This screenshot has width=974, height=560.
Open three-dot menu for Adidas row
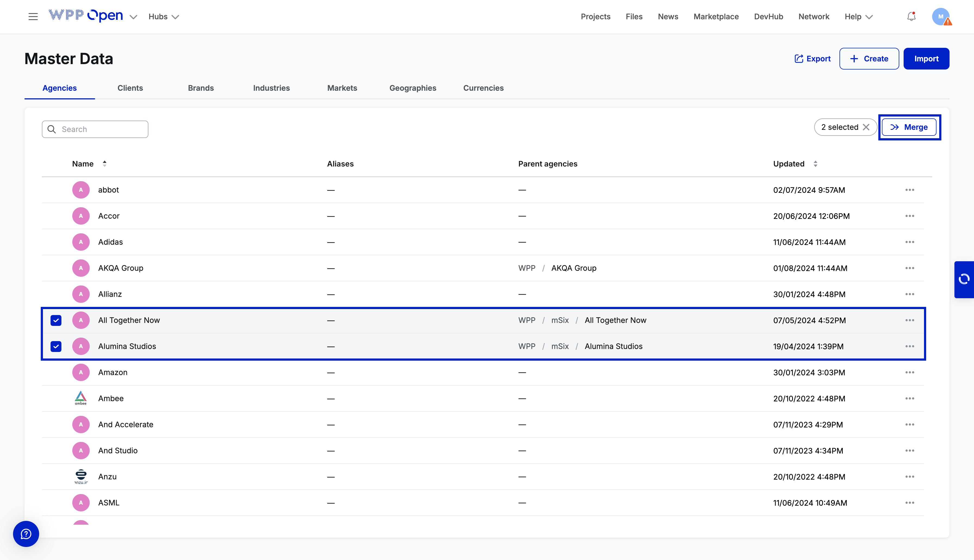tap(909, 242)
